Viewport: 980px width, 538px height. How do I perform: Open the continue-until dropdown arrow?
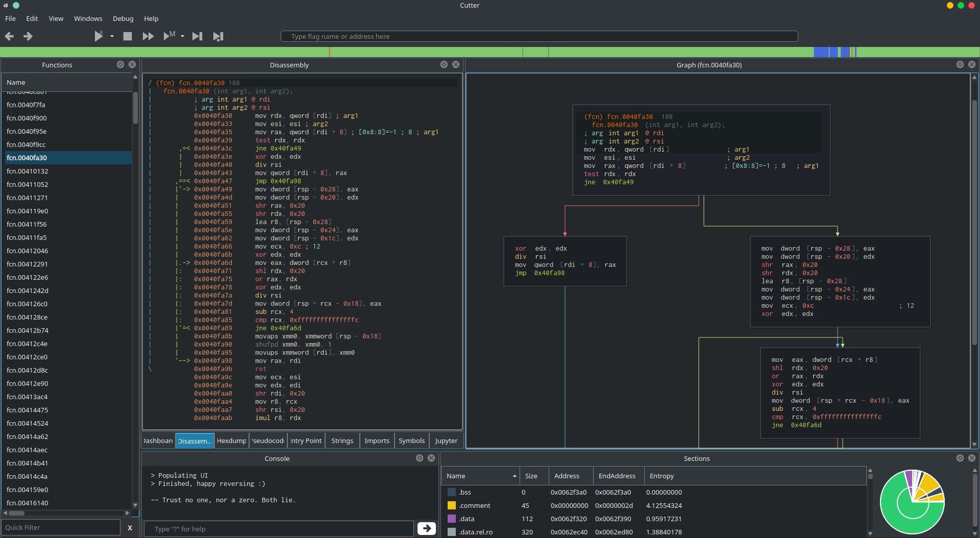182,36
